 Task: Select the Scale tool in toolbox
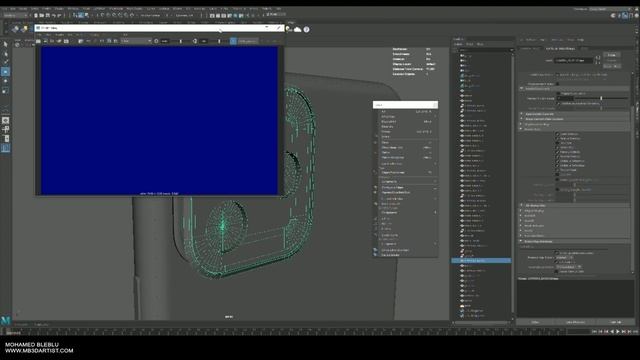(x=5, y=90)
